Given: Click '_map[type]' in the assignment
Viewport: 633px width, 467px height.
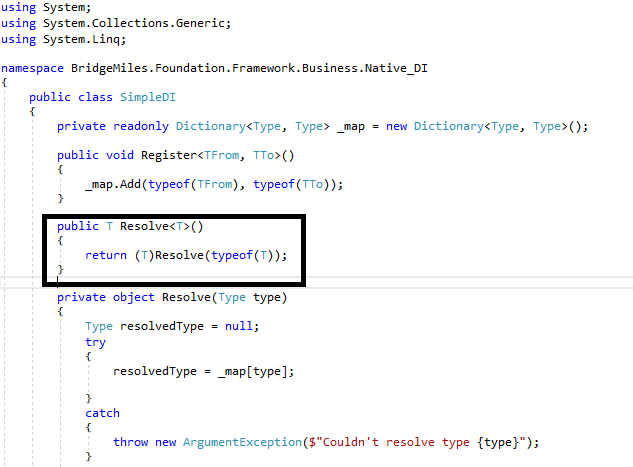Looking at the screenshot, I should [252, 371].
